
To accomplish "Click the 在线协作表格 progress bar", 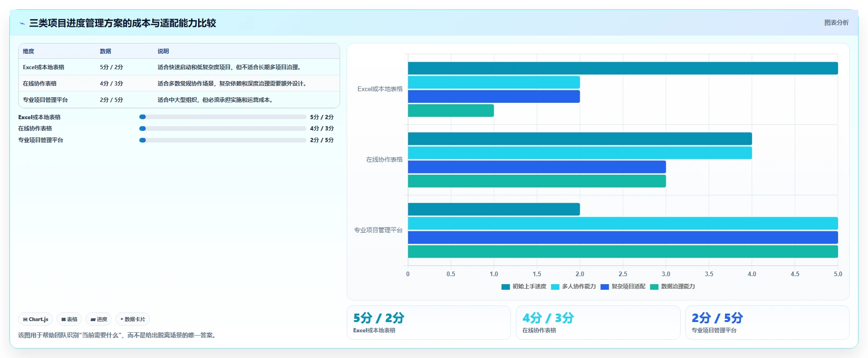I will [x=223, y=129].
